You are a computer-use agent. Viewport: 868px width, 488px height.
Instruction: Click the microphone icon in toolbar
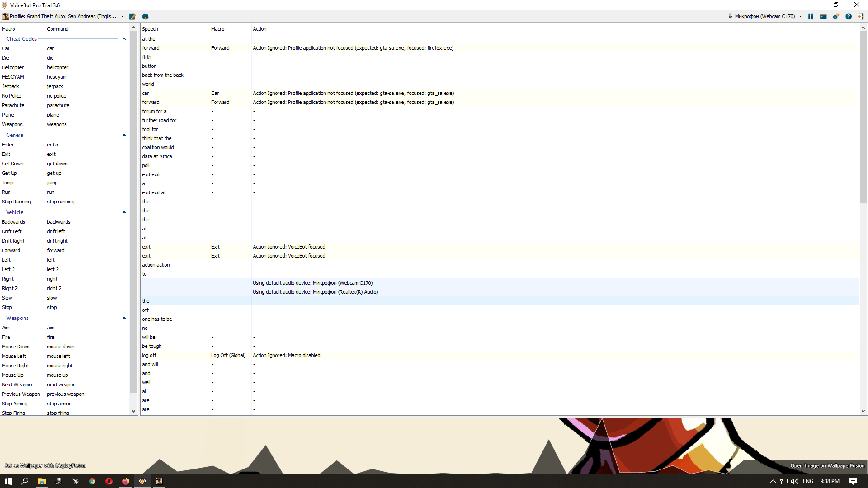pos(730,16)
